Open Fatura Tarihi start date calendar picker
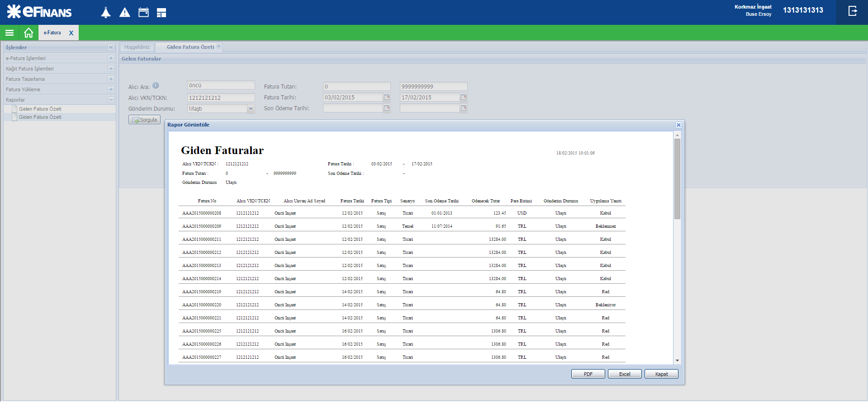Screen dimensions: 868x403 [387, 97]
